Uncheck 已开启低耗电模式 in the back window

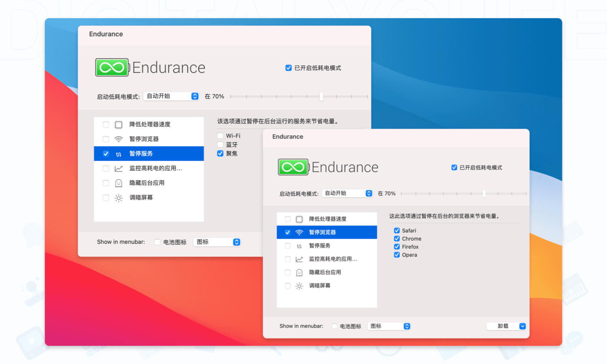point(289,68)
